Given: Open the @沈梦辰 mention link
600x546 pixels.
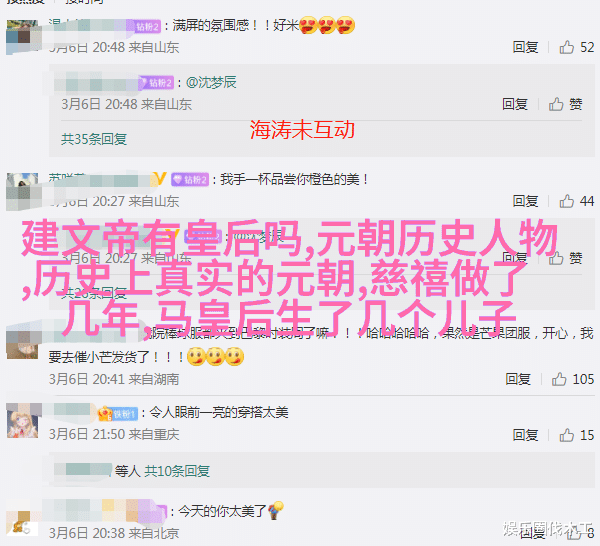Looking at the screenshot, I should [x=211, y=82].
